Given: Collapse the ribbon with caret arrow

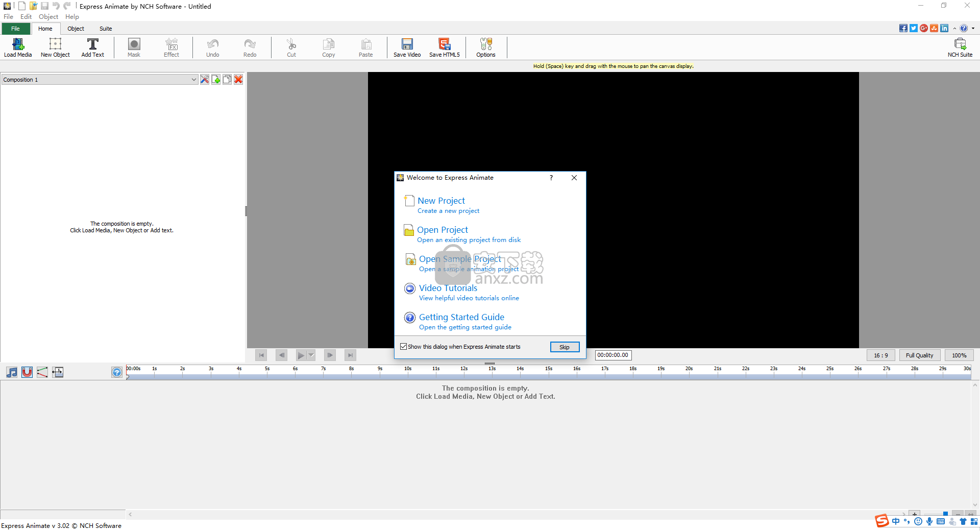Looking at the screenshot, I should pyautogui.click(x=954, y=28).
